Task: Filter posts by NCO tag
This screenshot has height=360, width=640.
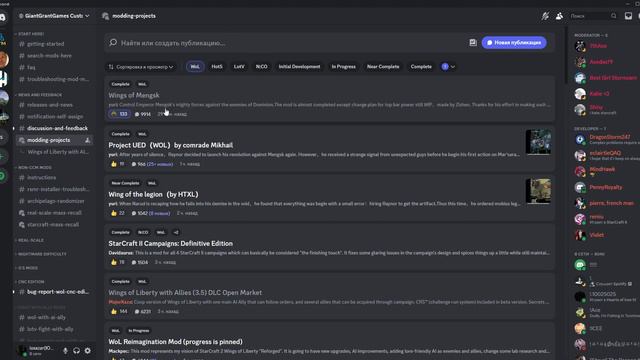Action: (261, 67)
